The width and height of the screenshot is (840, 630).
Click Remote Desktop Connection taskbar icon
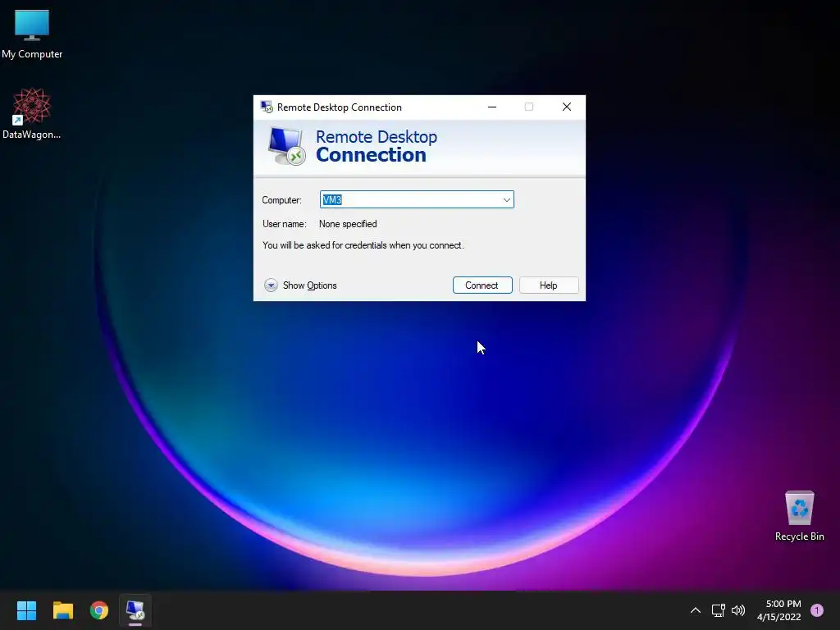click(135, 610)
